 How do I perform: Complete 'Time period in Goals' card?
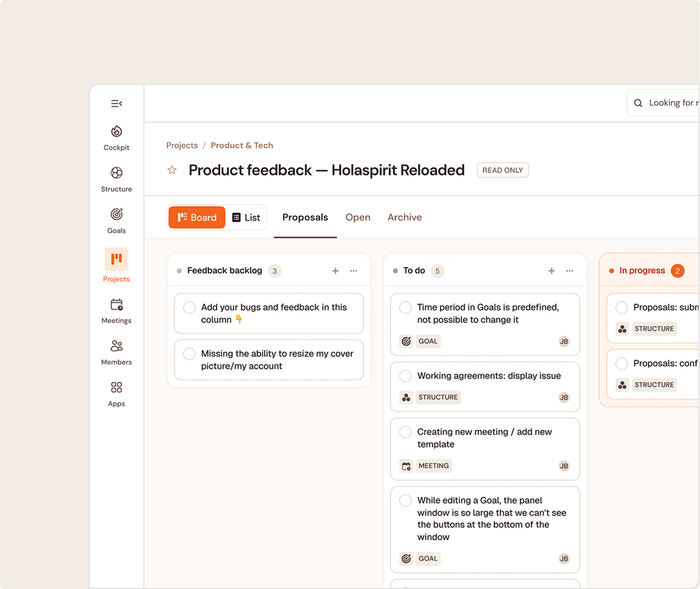405,308
